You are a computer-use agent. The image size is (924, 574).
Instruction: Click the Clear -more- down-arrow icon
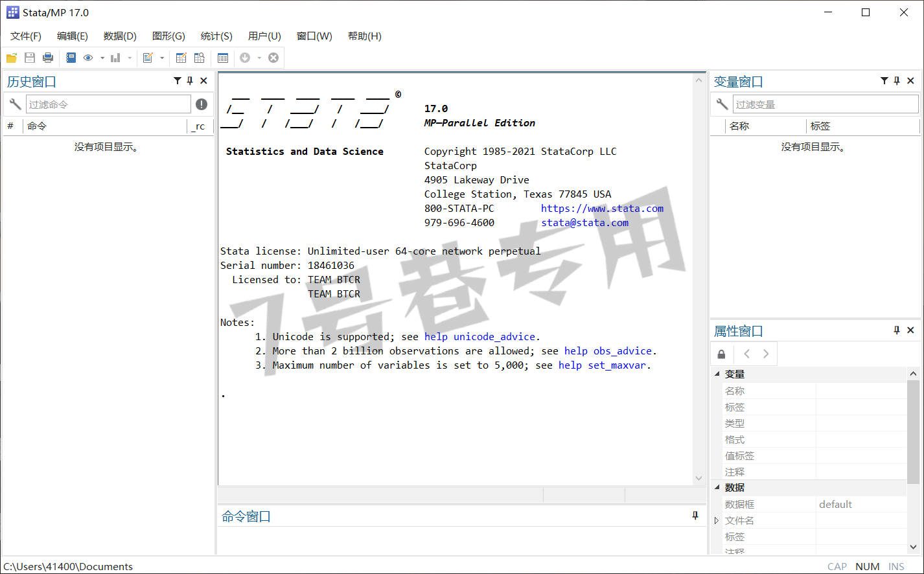245,58
